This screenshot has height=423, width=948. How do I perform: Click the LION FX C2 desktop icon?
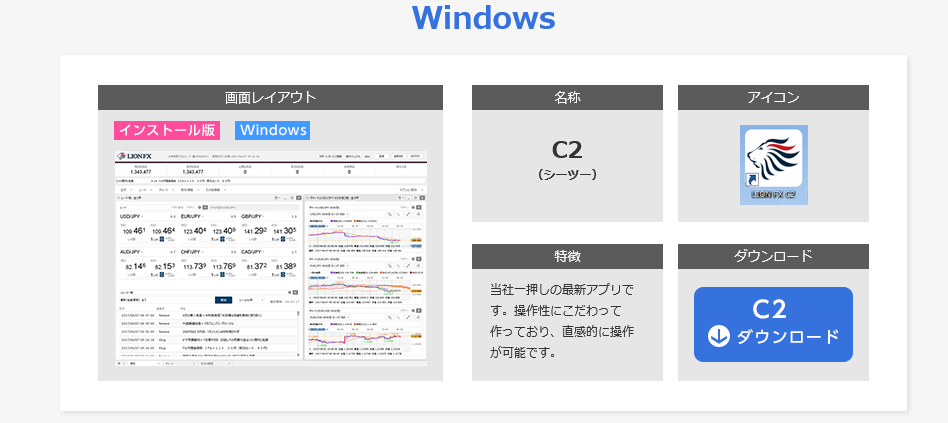point(773,165)
